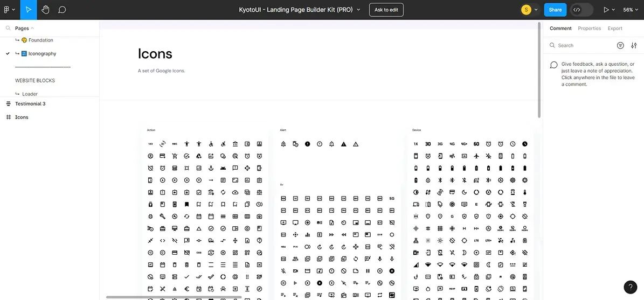The image size is (644, 300).
Task: Select the flashlight icon in Device
Action: coord(524,204)
